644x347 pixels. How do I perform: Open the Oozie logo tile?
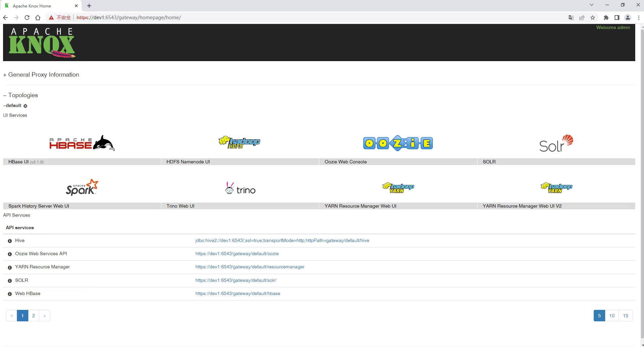(x=398, y=143)
